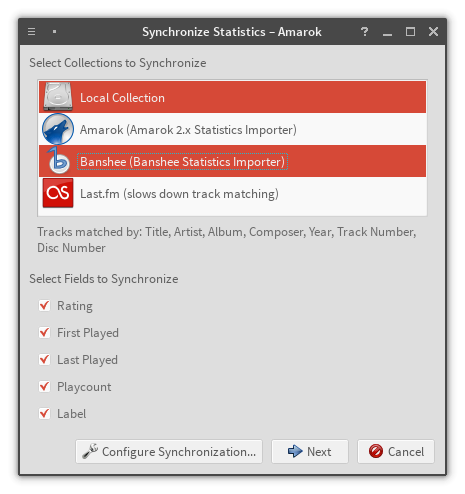Open the window menu icon in title bar
This screenshot has height=494, width=465.
(32, 32)
